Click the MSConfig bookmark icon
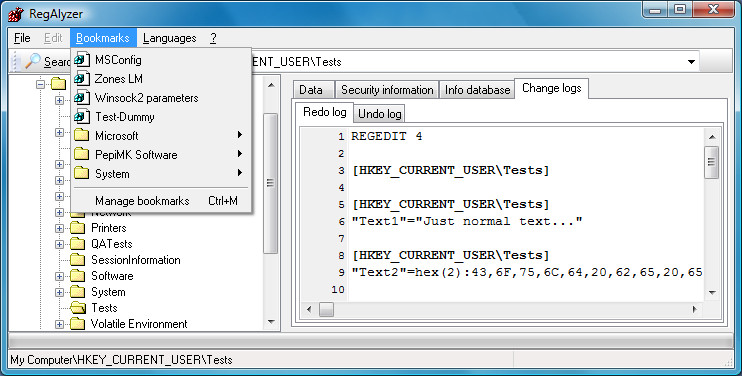This screenshot has width=742, height=376. click(x=82, y=60)
